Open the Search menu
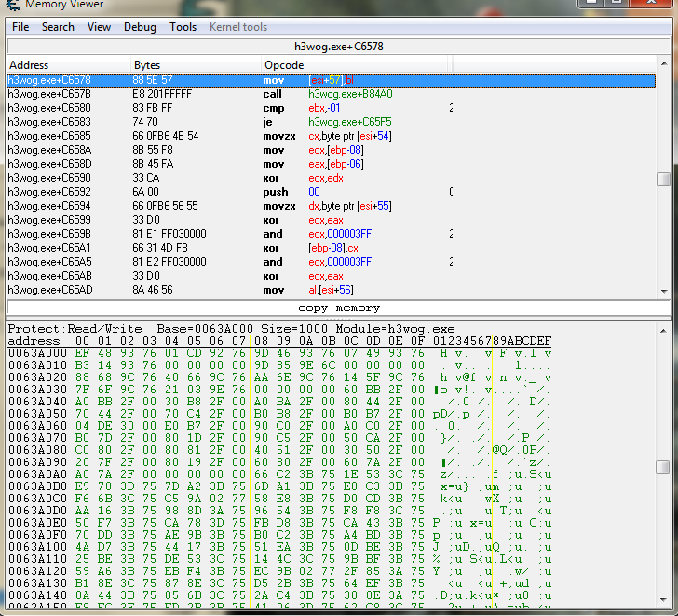678x616 pixels. (58, 27)
